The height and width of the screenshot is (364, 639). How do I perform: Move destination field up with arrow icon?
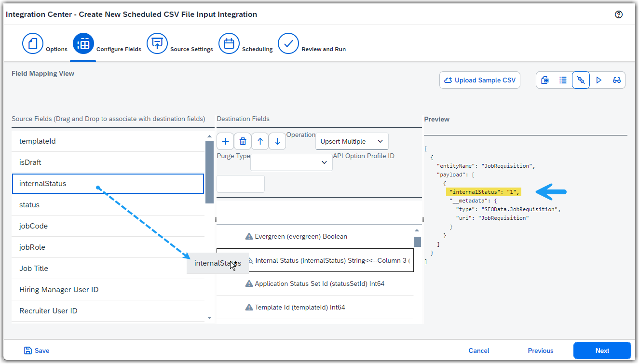[x=260, y=141]
